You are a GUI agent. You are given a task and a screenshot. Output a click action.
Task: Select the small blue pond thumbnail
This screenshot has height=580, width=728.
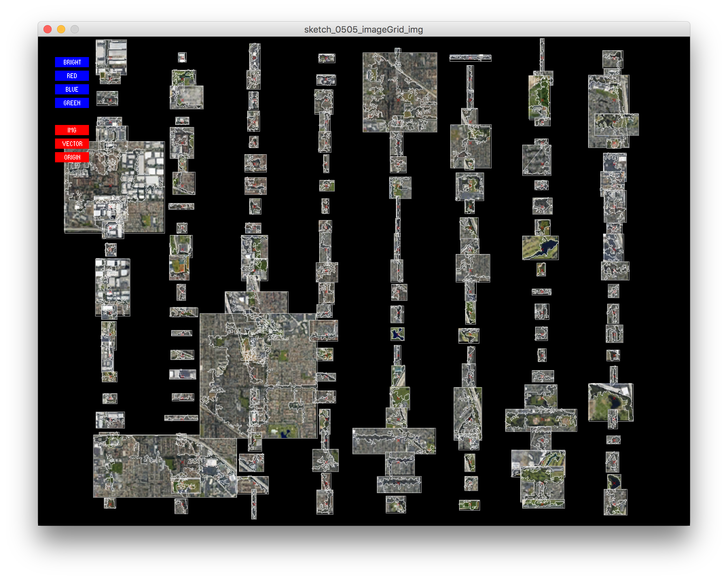pyautogui.click(x=398, y=334)
